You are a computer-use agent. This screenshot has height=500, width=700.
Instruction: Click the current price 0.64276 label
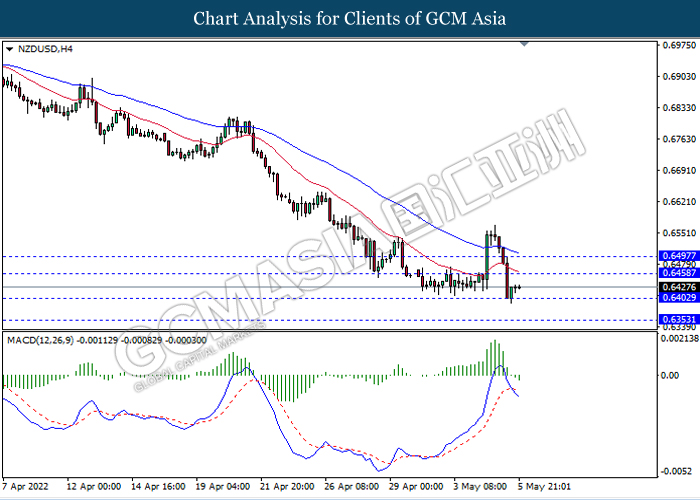pyautogui.click(x=679, y=287)
